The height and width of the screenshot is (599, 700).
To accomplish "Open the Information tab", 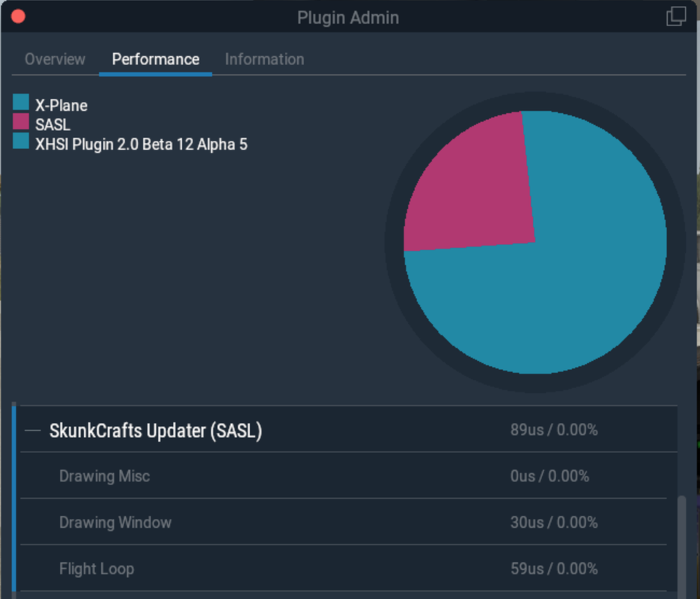I will 264,59.
